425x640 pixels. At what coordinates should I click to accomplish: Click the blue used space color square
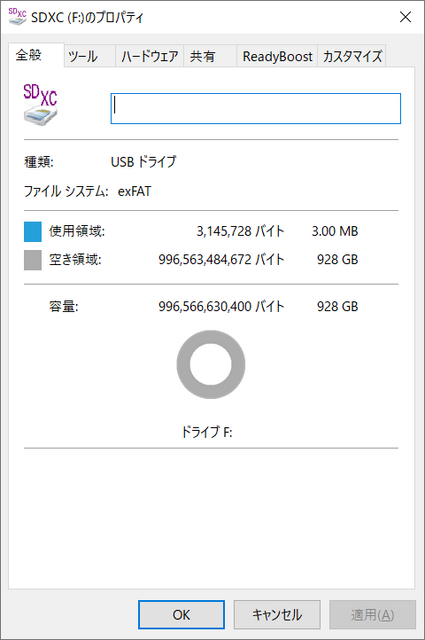(x=33, y=232)
